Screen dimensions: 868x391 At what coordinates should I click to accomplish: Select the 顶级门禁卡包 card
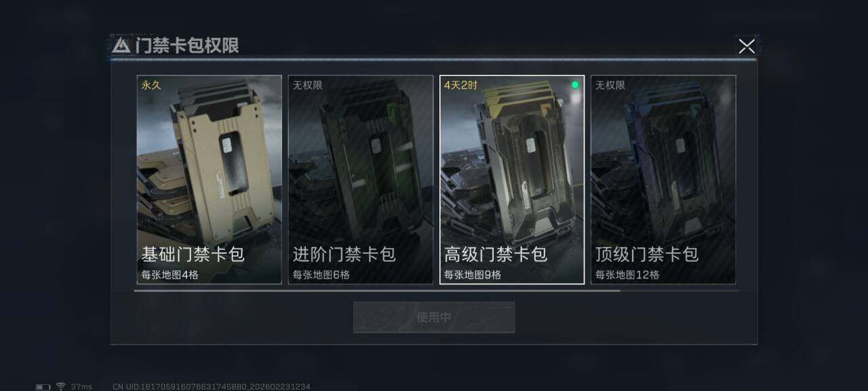pos(663,179)
